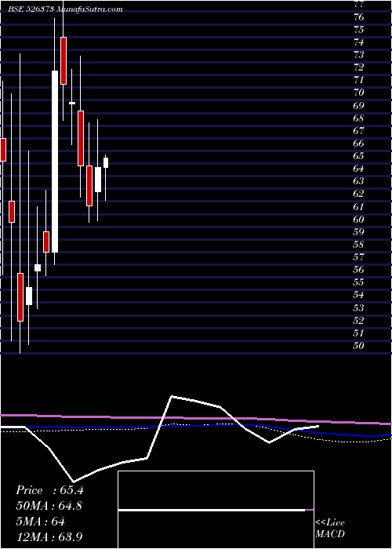The width and height of the screenshot is (392, 549).
Task: Click the 70 price axis label
Action: pos(358,93)
